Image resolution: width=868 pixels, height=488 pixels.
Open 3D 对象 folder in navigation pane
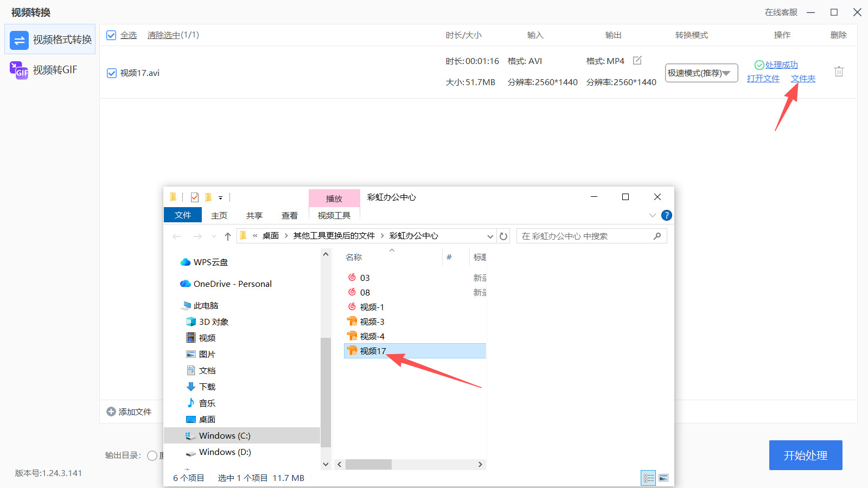[x=207, y=322]
